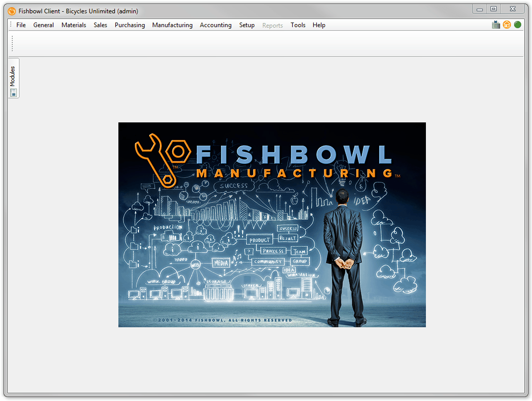The image size is (532, 401).
Task: Open the Manufacturing menu
Action: [172, 25]
